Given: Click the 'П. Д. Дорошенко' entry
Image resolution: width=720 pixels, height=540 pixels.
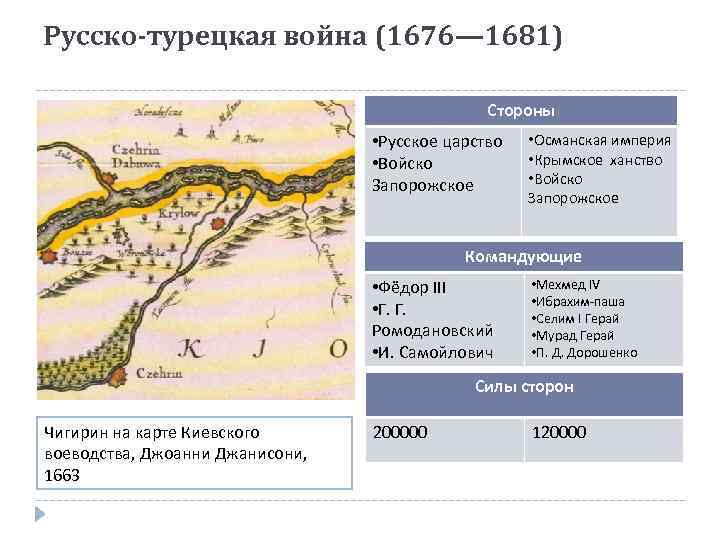Looking at the screenshot, I should 584,353.
